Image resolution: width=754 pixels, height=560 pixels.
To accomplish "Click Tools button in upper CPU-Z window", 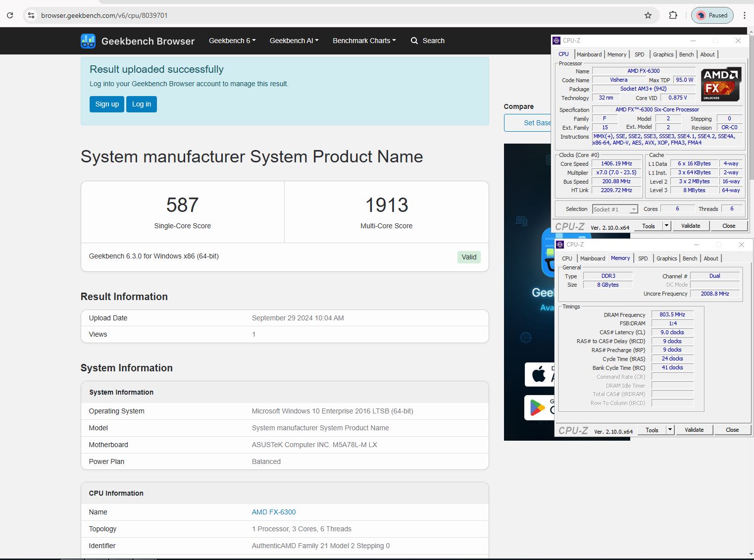I will pos(649,226).
